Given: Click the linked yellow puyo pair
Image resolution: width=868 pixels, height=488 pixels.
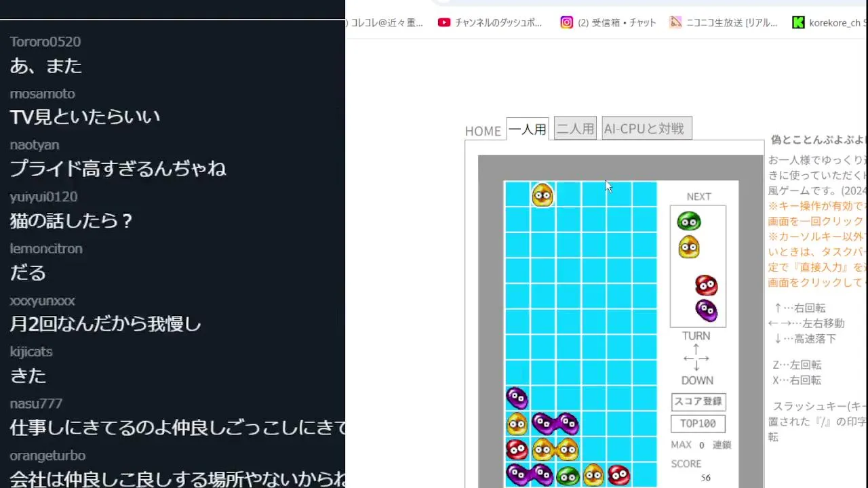Looking at the screenshot, I should point(555,449).
